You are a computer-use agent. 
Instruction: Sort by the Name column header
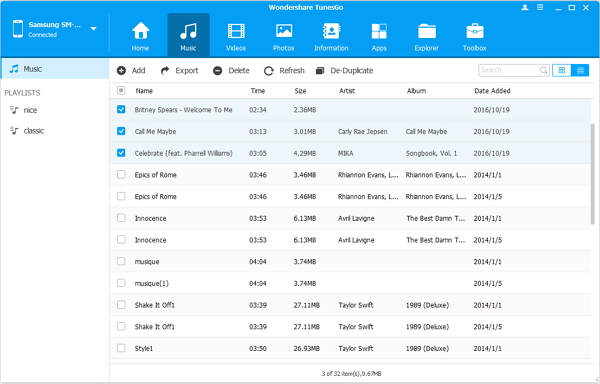pos(144,91)
